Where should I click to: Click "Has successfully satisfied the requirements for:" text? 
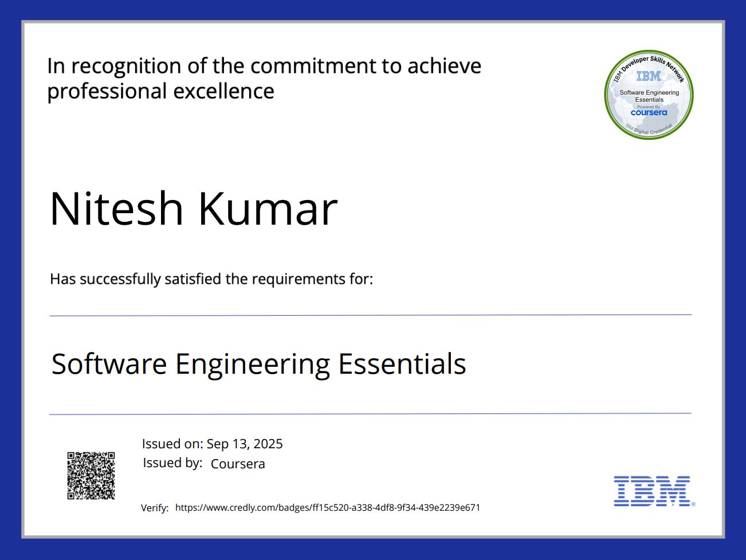[x=211, y=279]
